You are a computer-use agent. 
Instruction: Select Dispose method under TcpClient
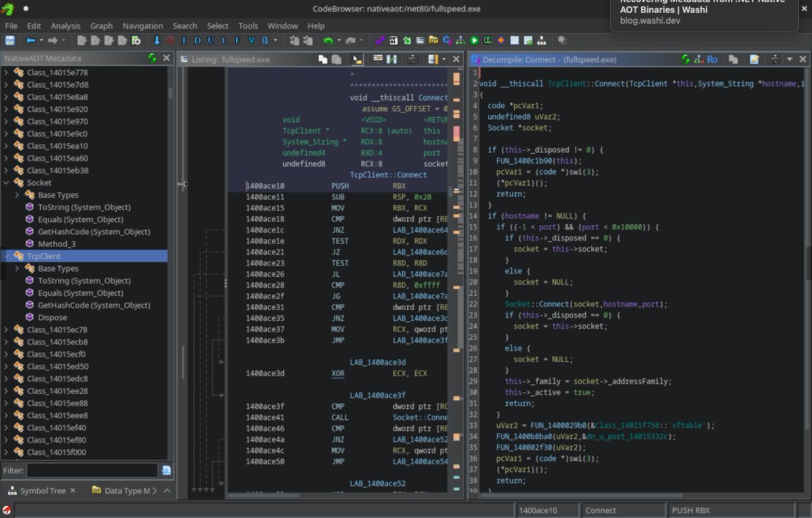pos(52,317)
